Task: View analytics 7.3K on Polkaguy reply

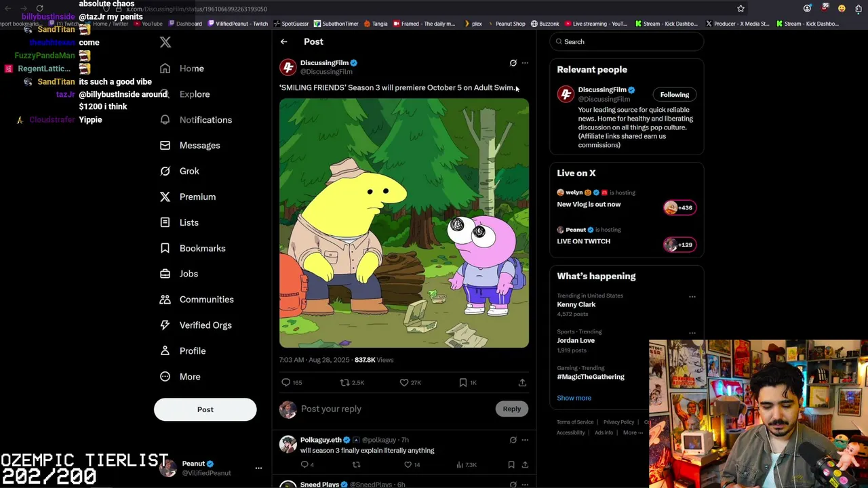Action: tap(467, 465)
